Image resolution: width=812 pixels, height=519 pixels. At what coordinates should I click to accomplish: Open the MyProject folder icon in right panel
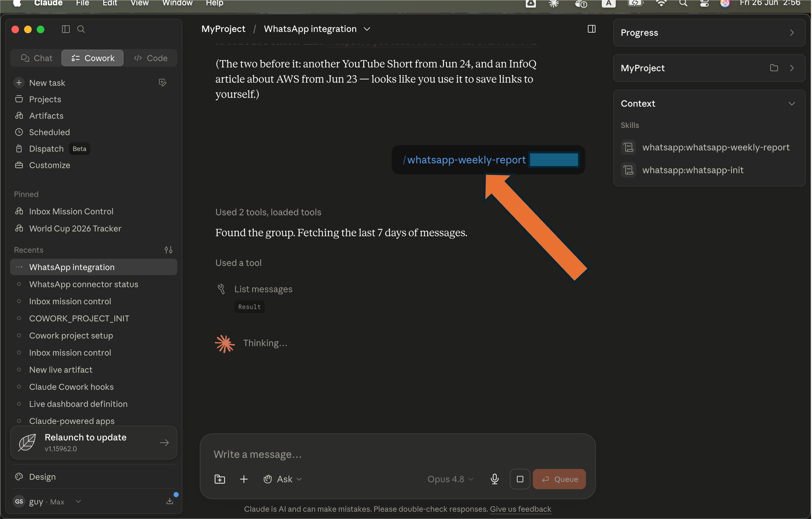point(774,68)
